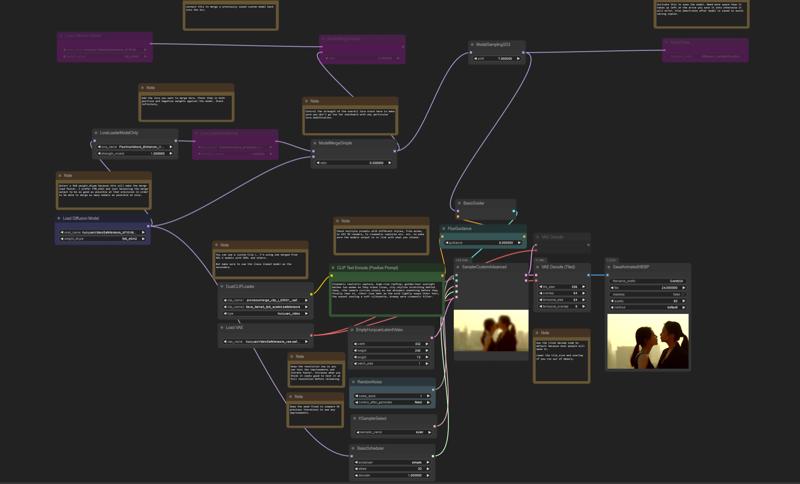The width and height of the screenshot is (800, 484).
Task: Open the unet_name combo in Load Diffusion Model
Action: coord(103,232)
